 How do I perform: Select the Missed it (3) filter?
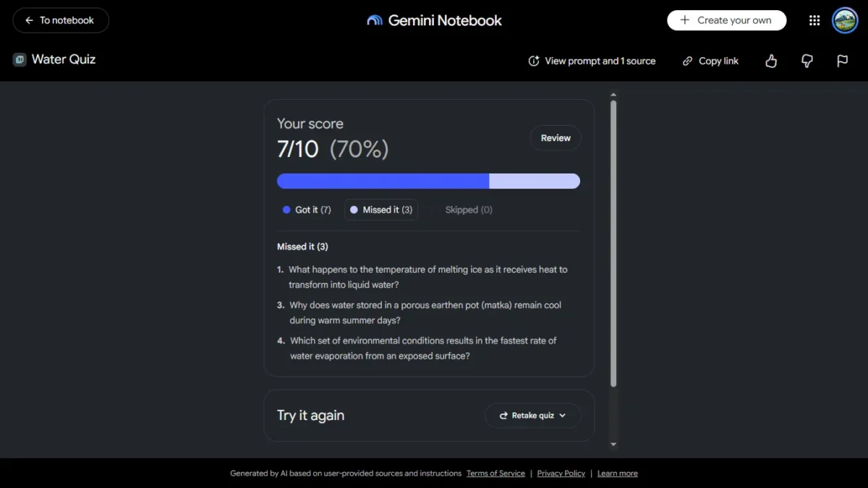[381, 210]
